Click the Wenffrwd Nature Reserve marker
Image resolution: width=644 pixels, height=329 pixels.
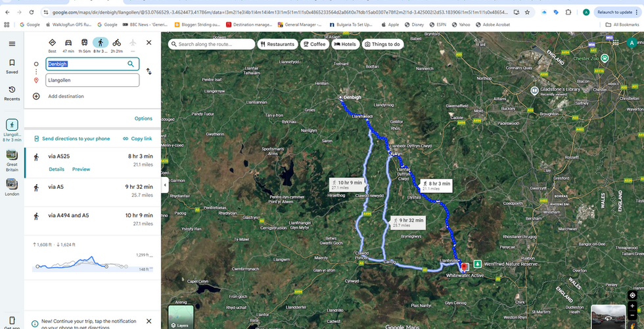[x=478, y=264]
